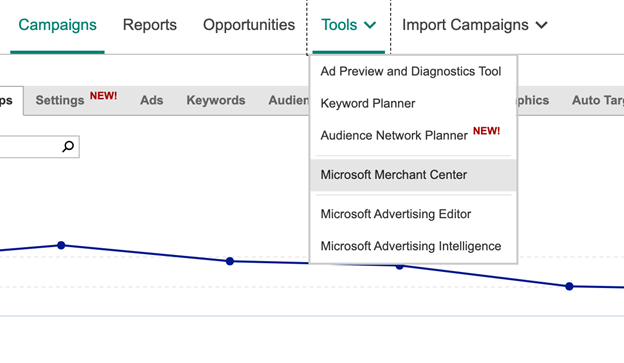Viewport: 624px width, 363px height.
Task: Select Microsoft Merchant Center
Action: 413,175
